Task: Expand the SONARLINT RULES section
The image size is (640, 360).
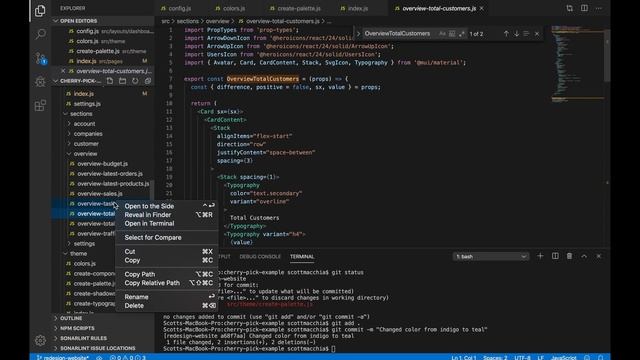Action: pyautogui.click(x=103, y=338)
